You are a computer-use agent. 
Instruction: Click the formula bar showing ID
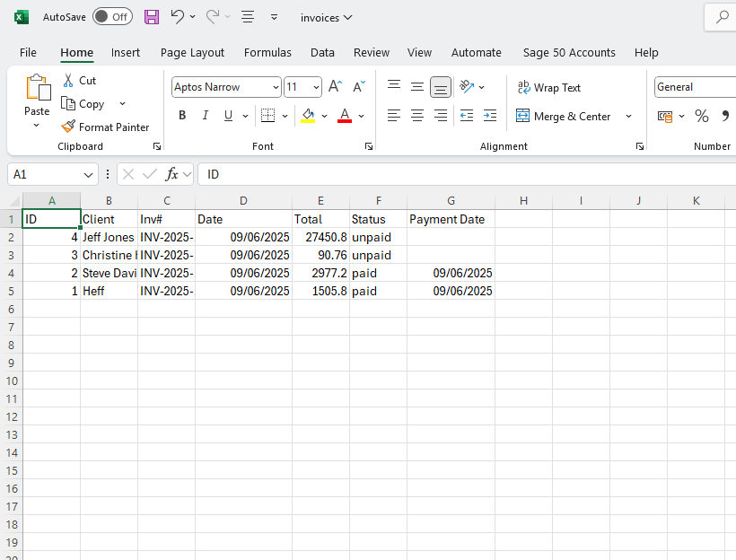coord(467,175)
